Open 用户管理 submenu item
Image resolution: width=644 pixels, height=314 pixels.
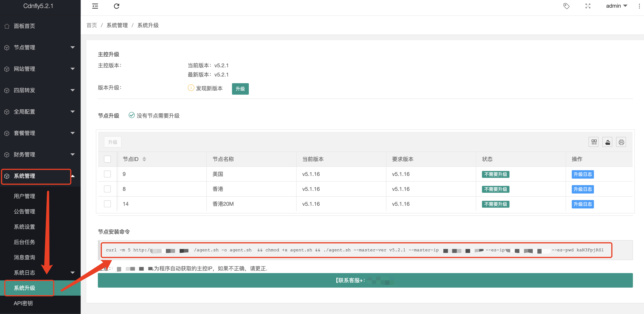click(x=40, y=196)
